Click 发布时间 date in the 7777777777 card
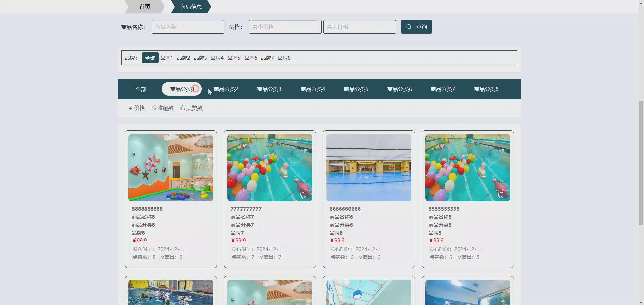 point(258,249)
